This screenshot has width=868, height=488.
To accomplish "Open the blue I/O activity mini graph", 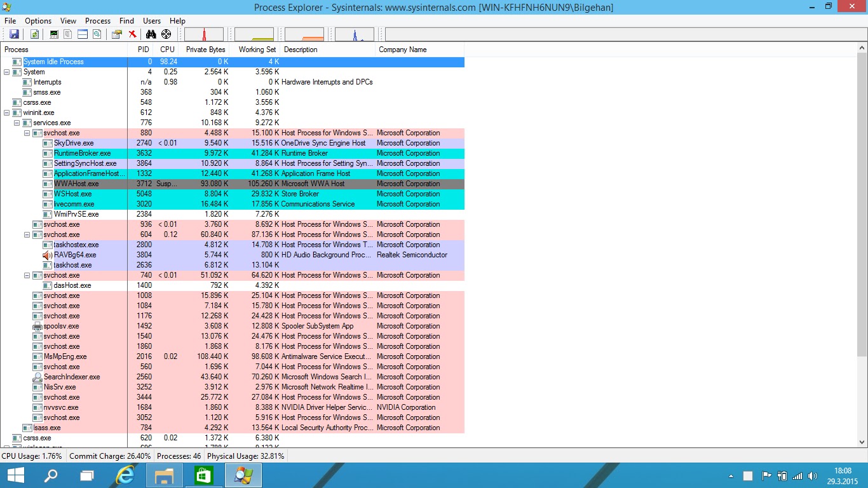I will pyautogui.click(x=355, y=34).
